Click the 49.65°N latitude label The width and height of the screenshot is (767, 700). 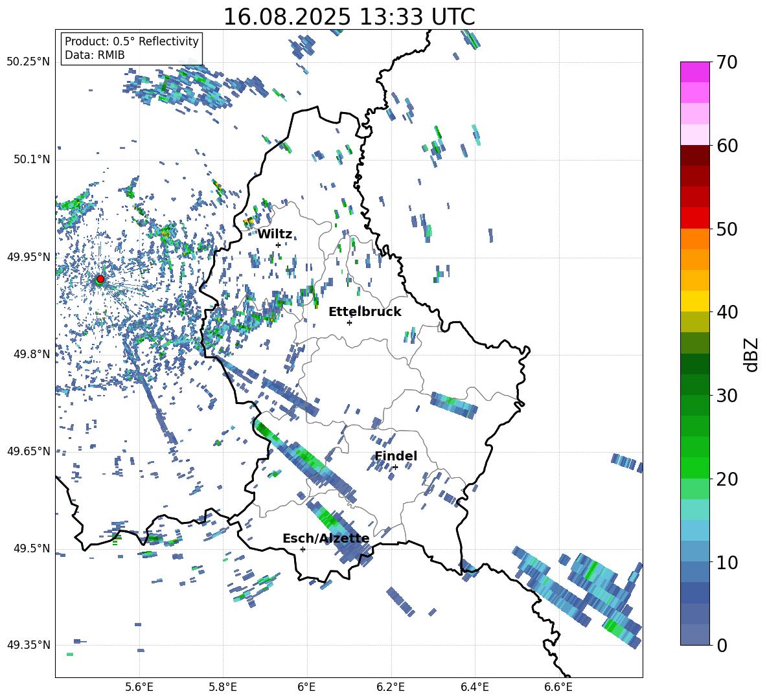point(29,451)
